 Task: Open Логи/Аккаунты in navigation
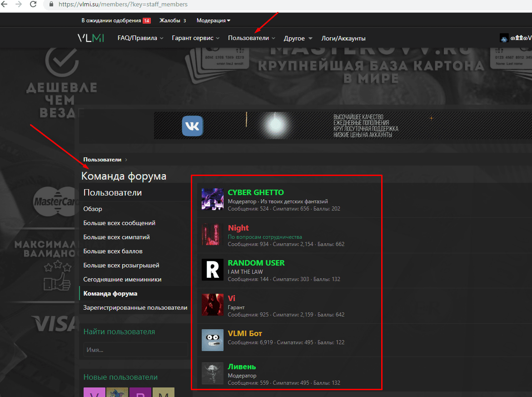[343, 38]
